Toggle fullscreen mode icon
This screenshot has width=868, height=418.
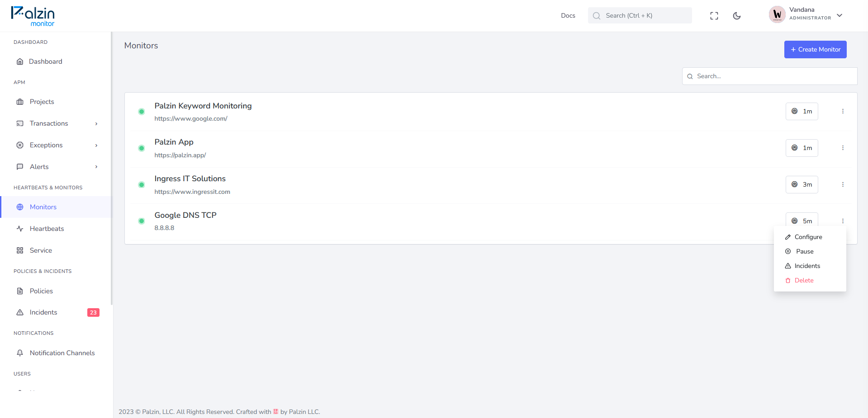[x=714, y=16]
